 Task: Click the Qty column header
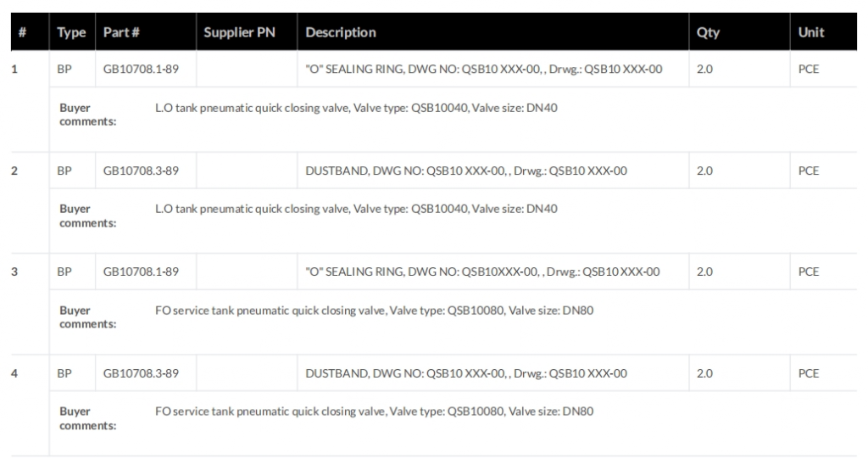point(707,33)
